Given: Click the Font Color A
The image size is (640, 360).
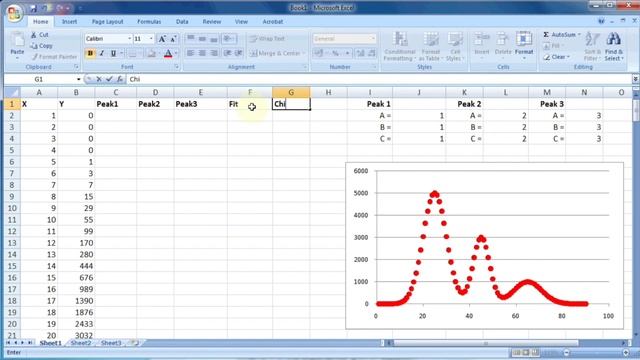Looking at the screenshot, I should (168, 53).
